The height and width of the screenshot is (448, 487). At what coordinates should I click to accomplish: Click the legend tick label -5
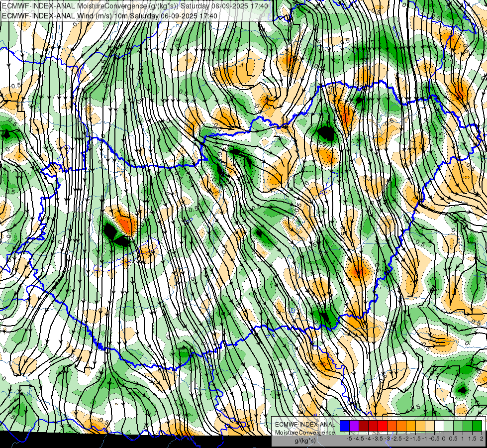[349, 439]
